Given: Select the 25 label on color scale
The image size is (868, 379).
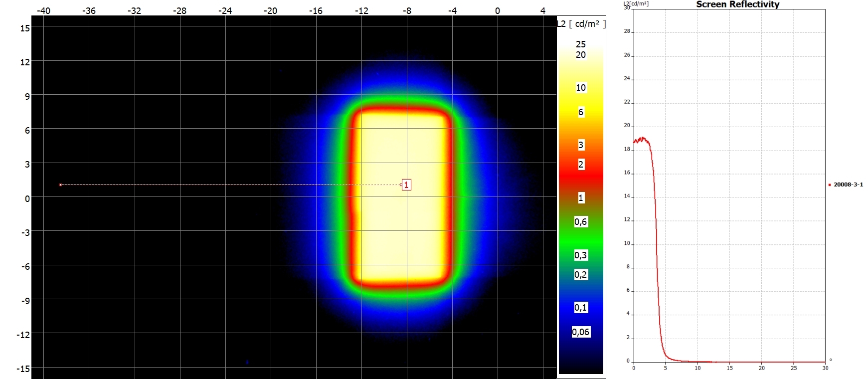Looking at the screenshot, I should [581, 44].
